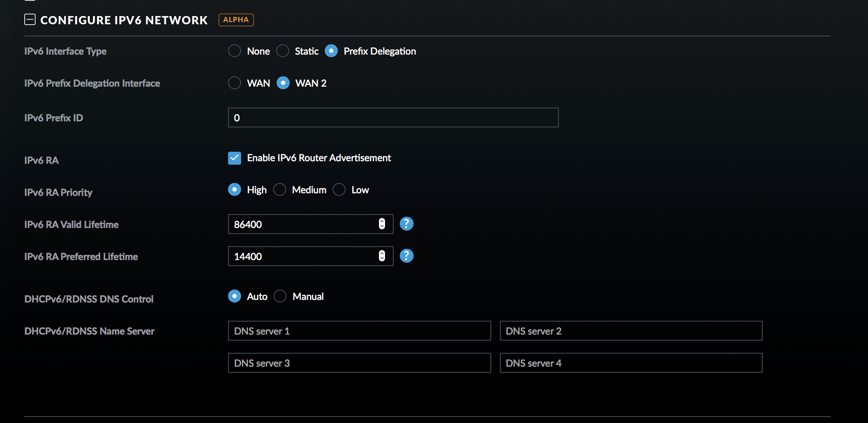Image resolution: width=868 pixels, height=423 pixels.
Task: Focus the DNS server 1 field
Action: pyautogui.click(x=359, y=331)
